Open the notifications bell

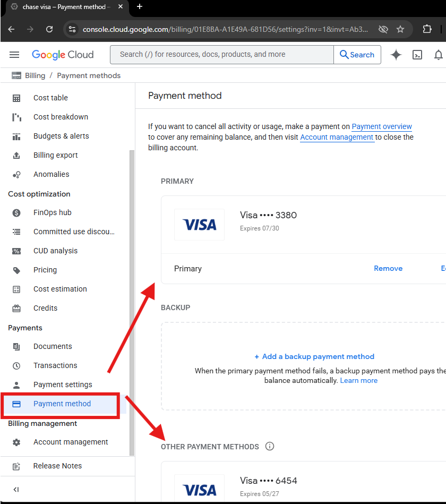(438, 55)
